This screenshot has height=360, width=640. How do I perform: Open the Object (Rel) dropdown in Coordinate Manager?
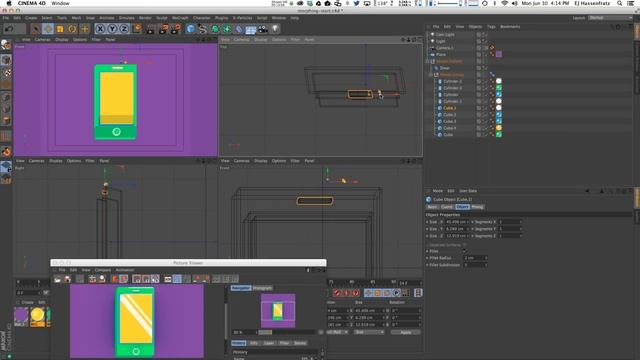(x=337, y=332)
